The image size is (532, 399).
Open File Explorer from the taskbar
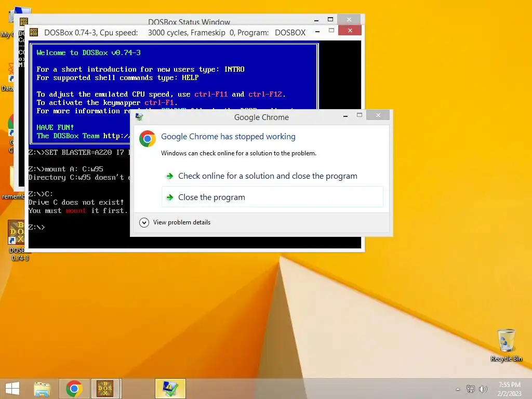42,389
